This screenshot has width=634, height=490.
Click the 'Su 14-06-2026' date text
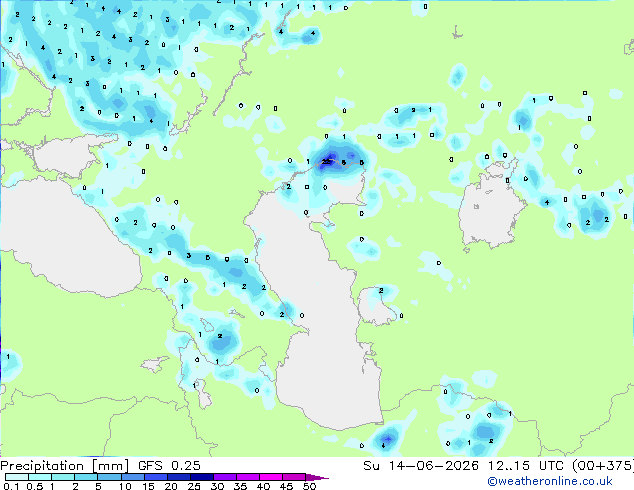click(421, 466)
